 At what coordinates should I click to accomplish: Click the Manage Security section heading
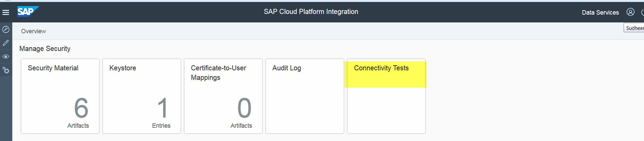point(45,49)
